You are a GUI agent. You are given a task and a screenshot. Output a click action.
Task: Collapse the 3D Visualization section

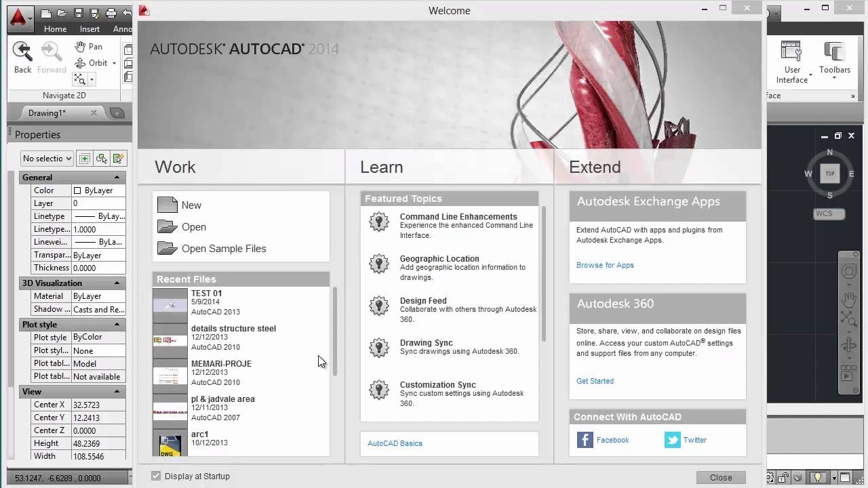point(117,283)
